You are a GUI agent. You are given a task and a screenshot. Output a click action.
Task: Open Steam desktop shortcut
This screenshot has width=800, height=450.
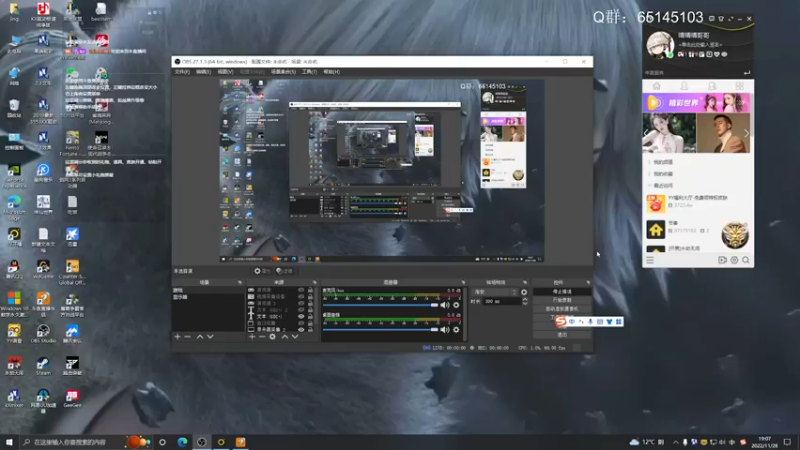[43, 366]
